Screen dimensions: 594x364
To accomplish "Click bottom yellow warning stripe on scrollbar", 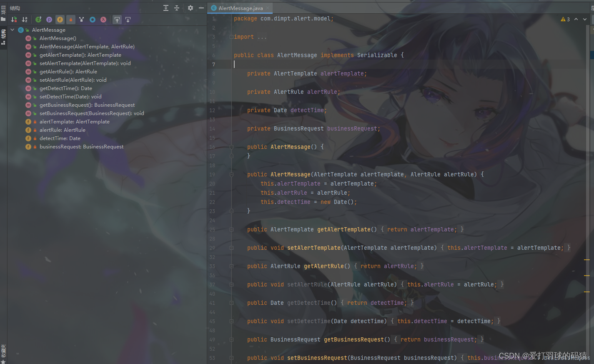I will [x=587, y=291].
